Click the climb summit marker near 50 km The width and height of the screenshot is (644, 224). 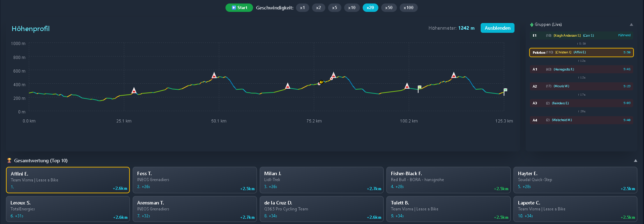(x=214, y=75)
